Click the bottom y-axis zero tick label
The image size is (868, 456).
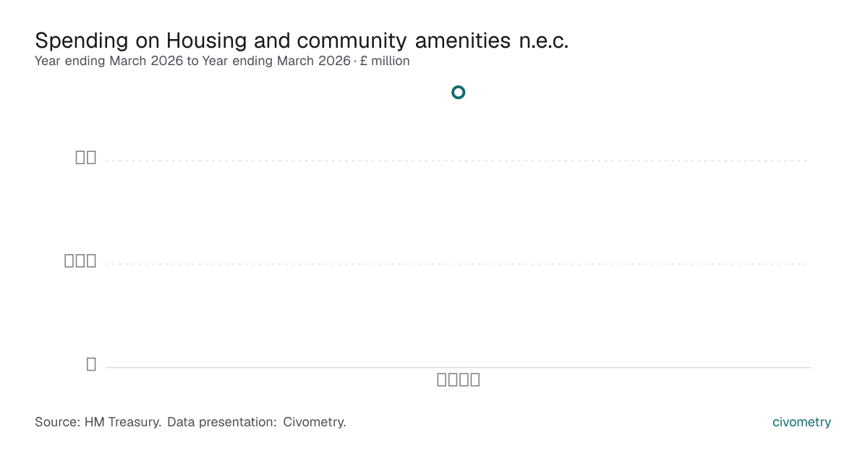pos(91,364)
